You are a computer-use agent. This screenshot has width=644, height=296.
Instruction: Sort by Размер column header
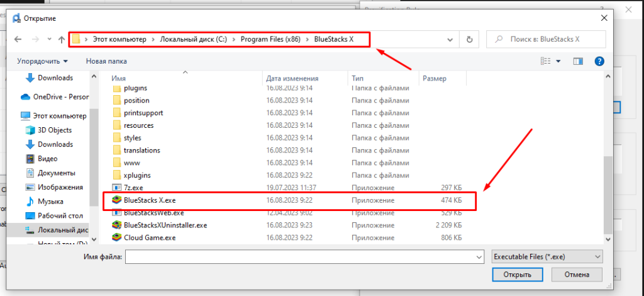pos(435,78)
